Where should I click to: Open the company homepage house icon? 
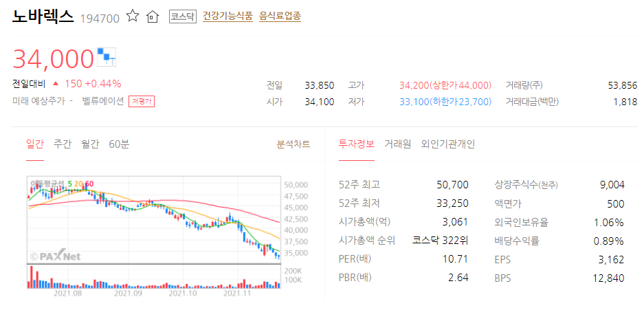point(153,16)
